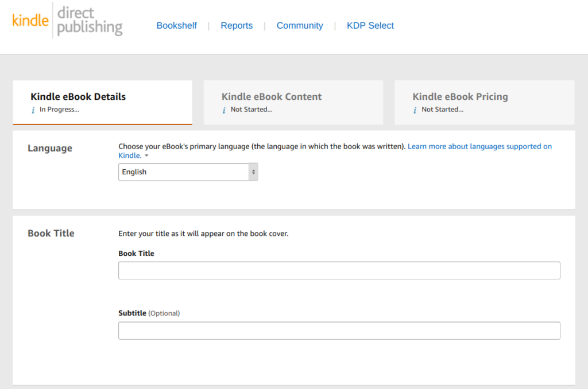Screen dimensions: 588x389
Task: Click the Subtitle optional input field
Action: [339, 330]
